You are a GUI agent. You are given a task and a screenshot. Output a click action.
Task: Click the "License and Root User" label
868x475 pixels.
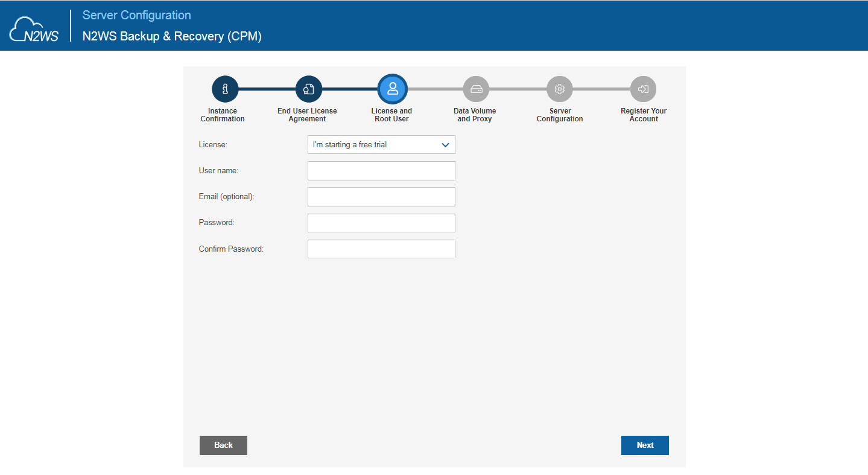point(391,115)
